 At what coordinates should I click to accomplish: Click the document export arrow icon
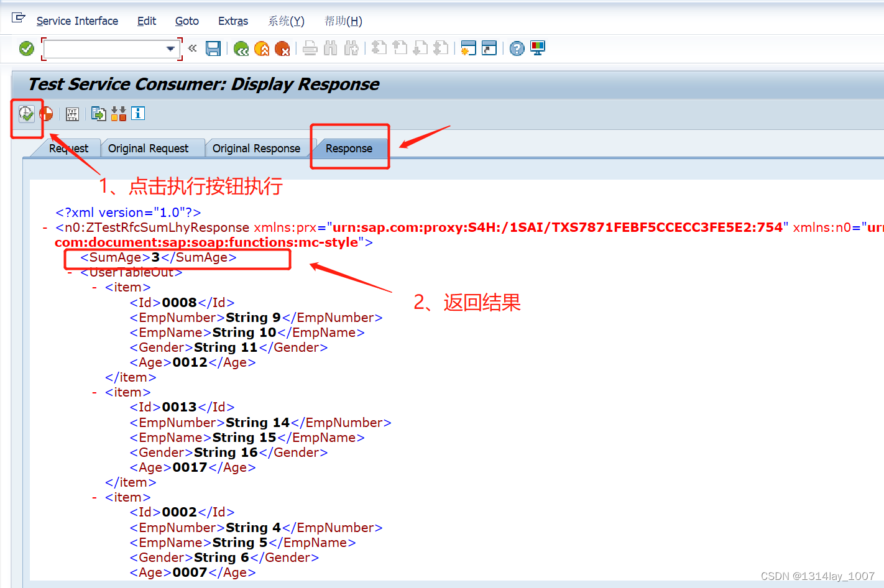(98, 114)
